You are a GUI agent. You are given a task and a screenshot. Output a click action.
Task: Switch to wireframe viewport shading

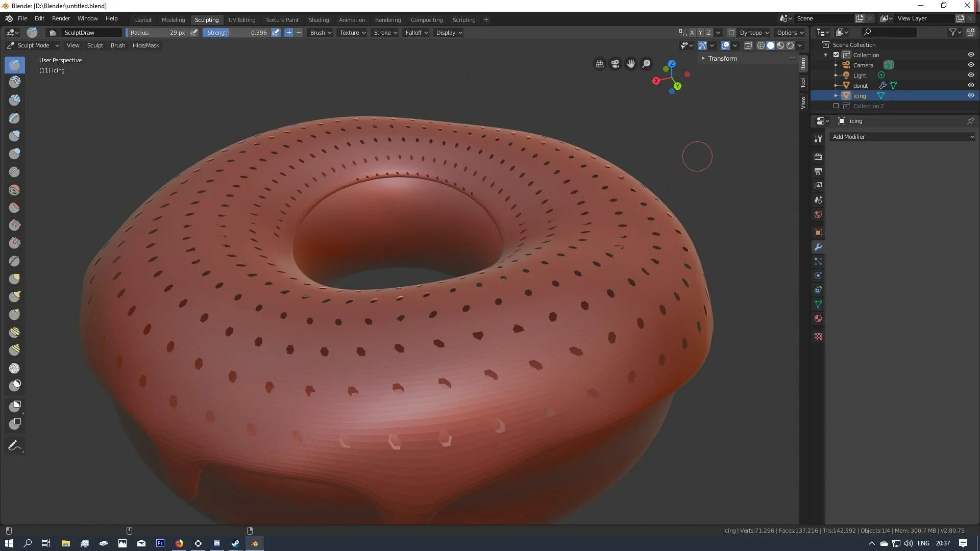point(761,45)
